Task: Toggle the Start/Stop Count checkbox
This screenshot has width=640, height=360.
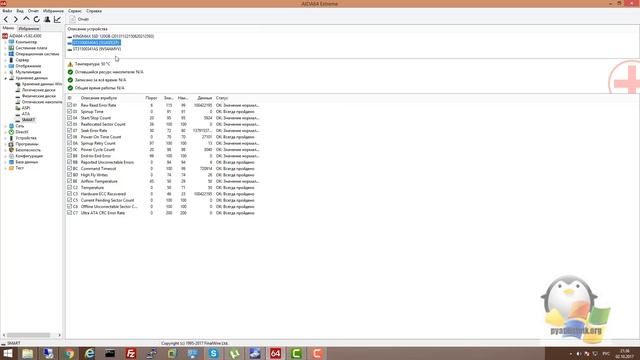Action: coord(69,118)
